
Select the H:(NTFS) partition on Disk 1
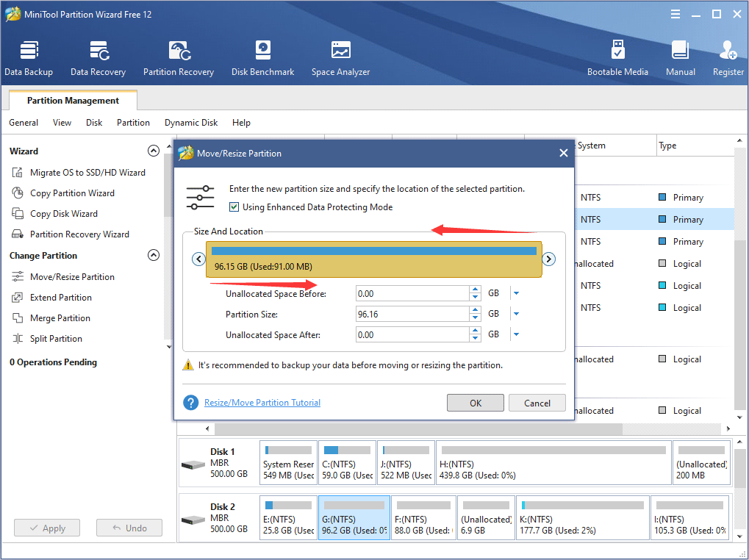(x=553, y=462)
